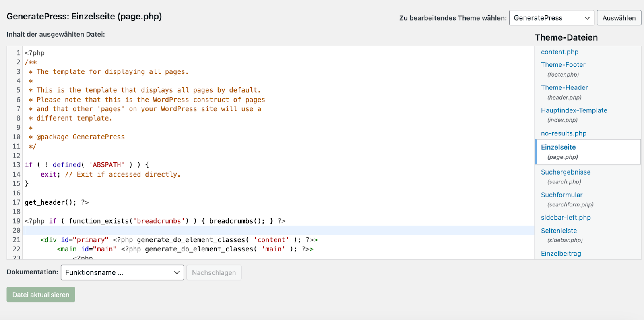Screen dimensions: 644x320
Task: Click the 'This is the template that displays' comment
Action: [144, 90]
